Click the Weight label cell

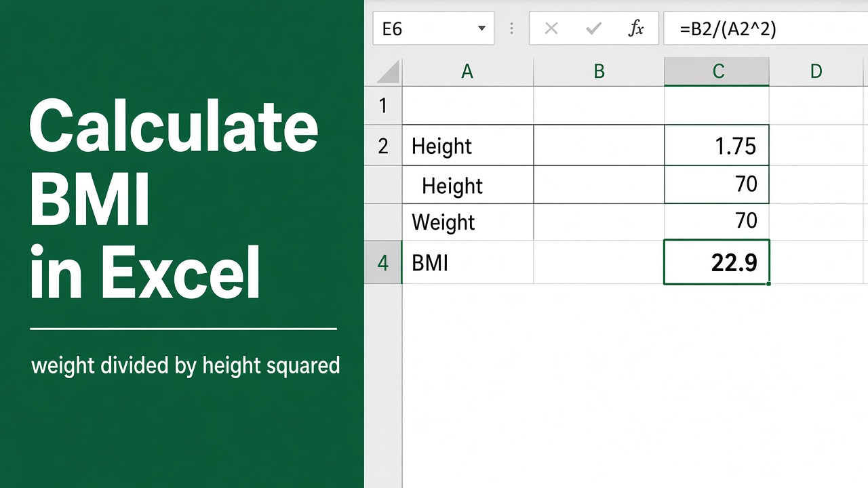coord(467,222)
